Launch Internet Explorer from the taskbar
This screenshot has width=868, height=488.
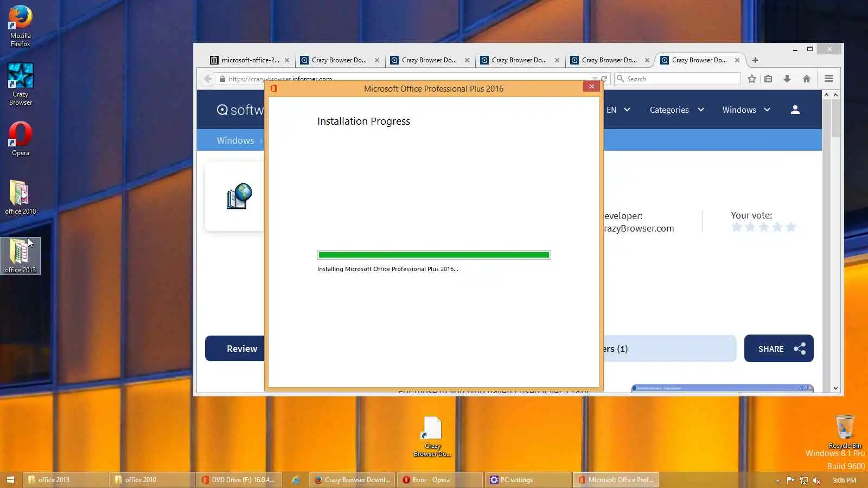click(296, 480)
